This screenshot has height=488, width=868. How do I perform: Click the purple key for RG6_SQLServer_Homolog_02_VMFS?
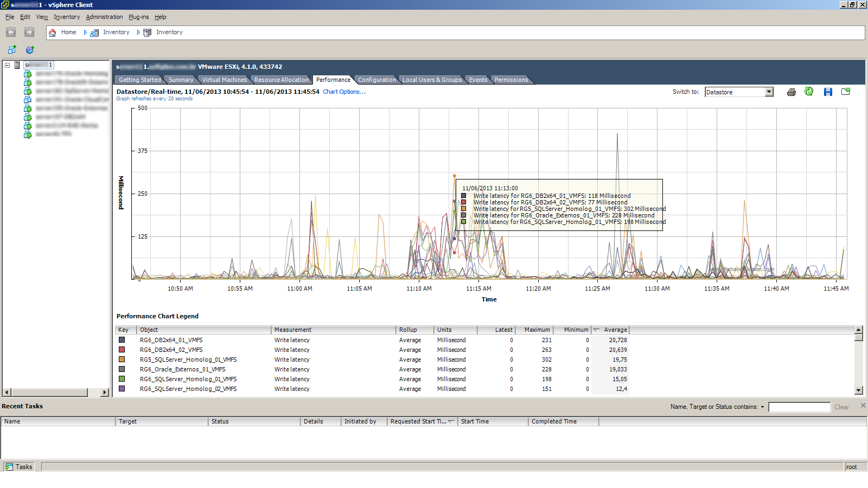(x=122, y=389)
